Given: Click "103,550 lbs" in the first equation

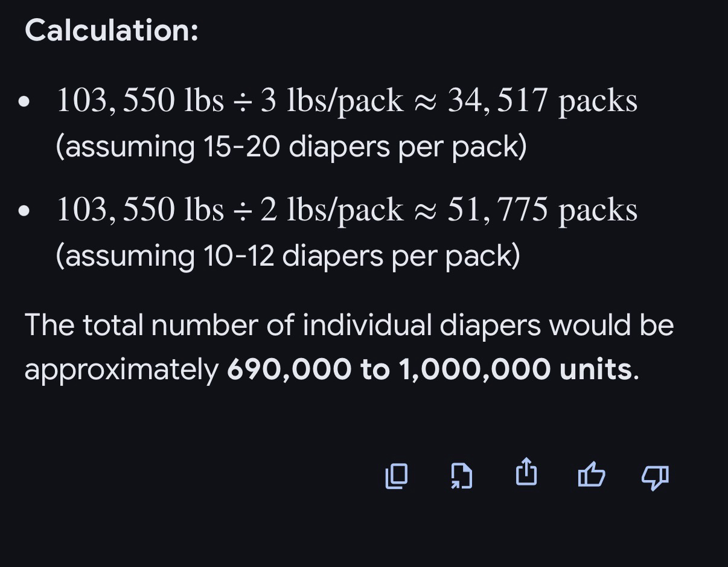Looking at the screenshot, I should coord(140,100).
